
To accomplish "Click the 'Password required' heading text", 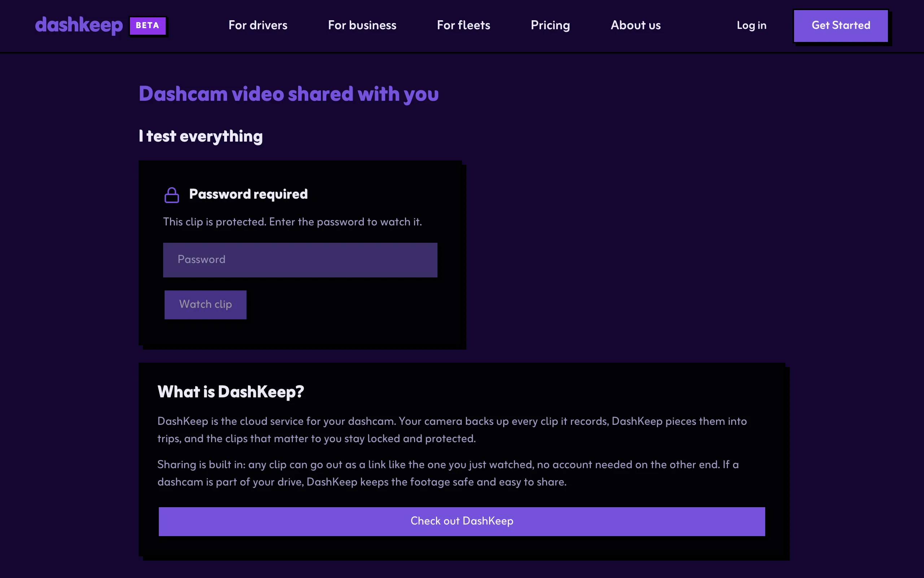I will pyautogui.click(x=248, y=194).
